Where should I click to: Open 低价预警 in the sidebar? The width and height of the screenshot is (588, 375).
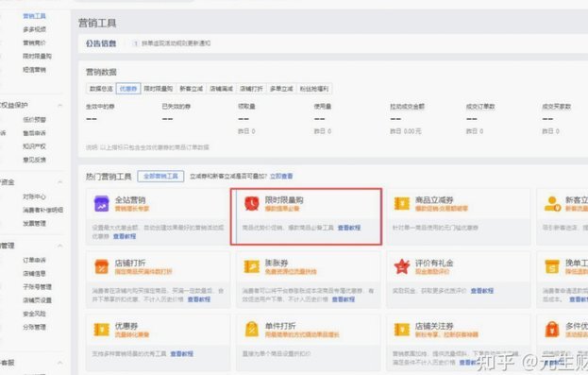pyautogui.click(x=34, y=119)
